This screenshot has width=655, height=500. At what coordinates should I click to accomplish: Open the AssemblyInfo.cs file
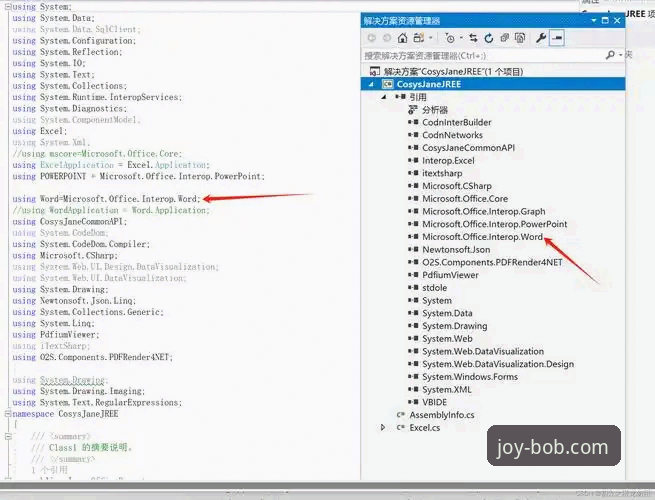click(441, 414)
